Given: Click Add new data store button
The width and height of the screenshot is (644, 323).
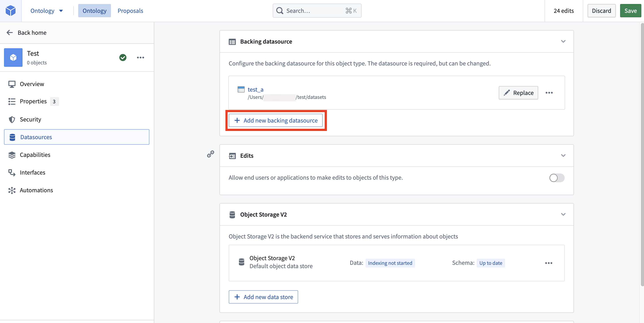Looking at the screenshot, I should (263, 297).
